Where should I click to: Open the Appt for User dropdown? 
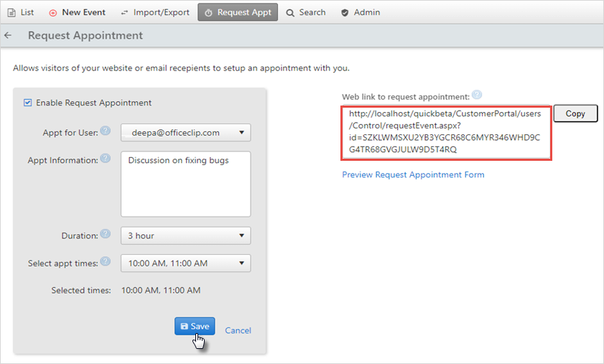(x=186, y=133)
